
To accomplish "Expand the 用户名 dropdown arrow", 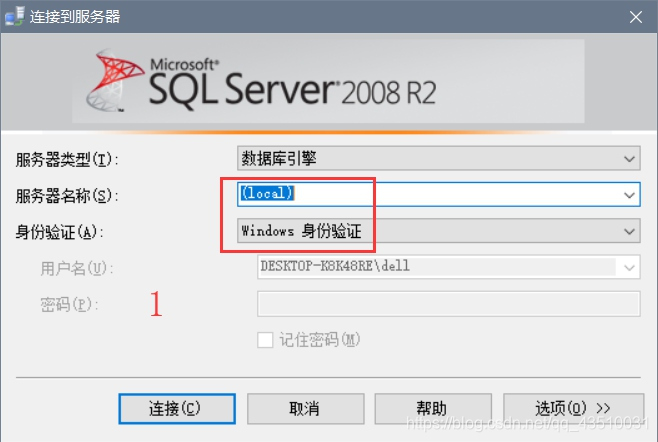I will tap(629, 267).
